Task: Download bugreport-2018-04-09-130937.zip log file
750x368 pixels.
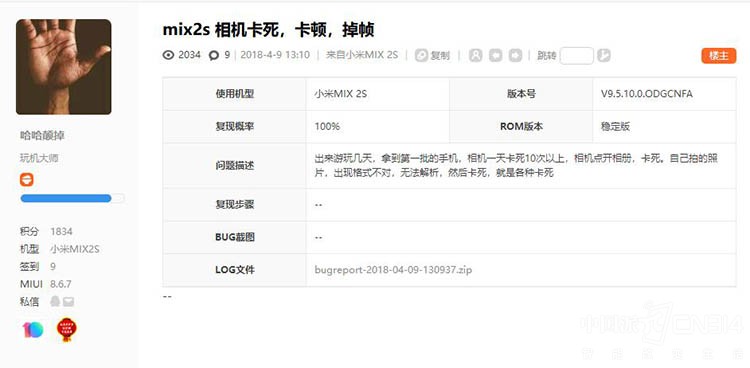Action: click(x=393, y=270)
